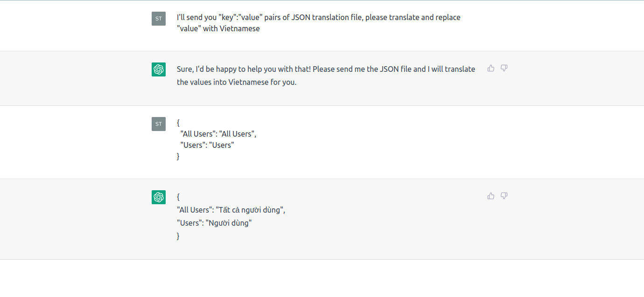Image resolution: width=644 pixels, height=297 pixels.
Task: Click the opening brace of the user's JSON message
Action: (178, 123)
